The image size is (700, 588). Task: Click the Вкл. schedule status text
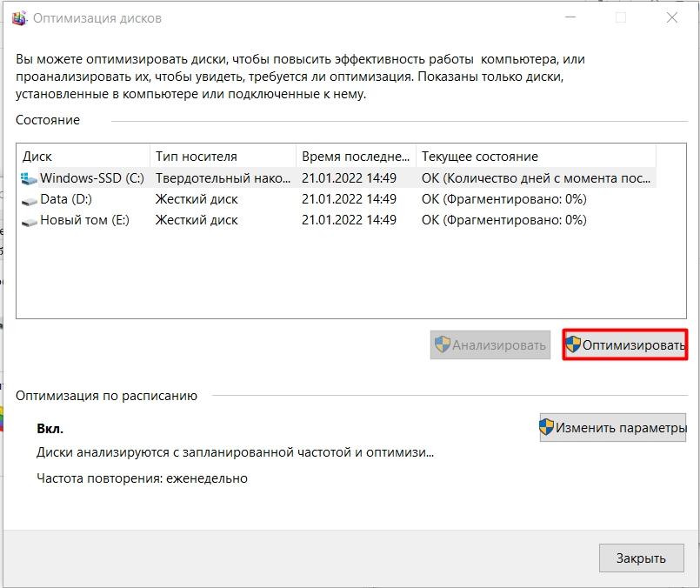click(x=50, y=429)
